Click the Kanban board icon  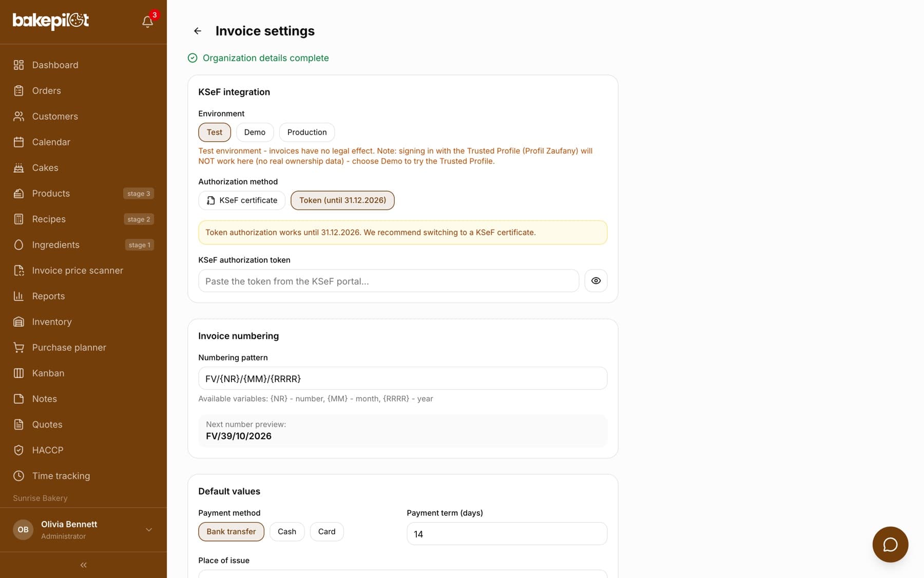(18, 373)
